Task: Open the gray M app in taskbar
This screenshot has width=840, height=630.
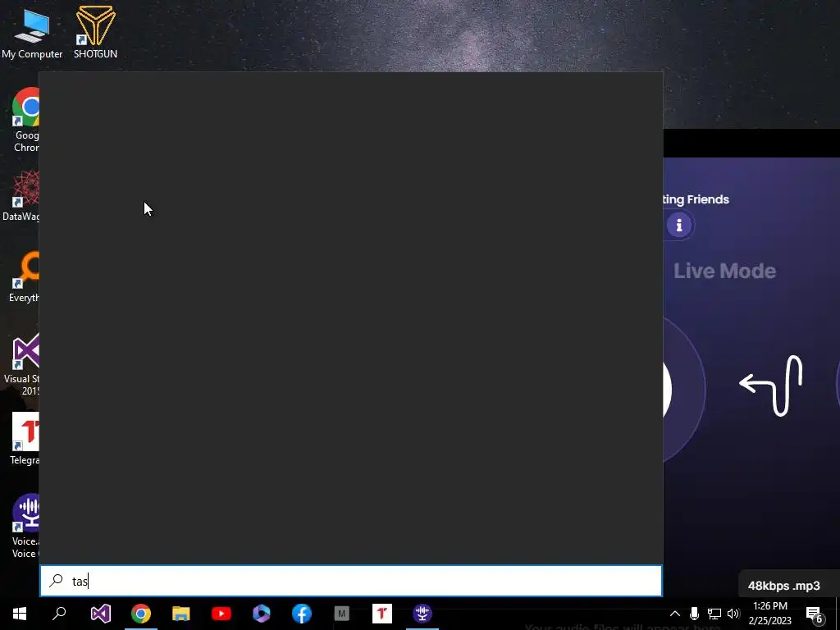Action: [x=342, y=614]
